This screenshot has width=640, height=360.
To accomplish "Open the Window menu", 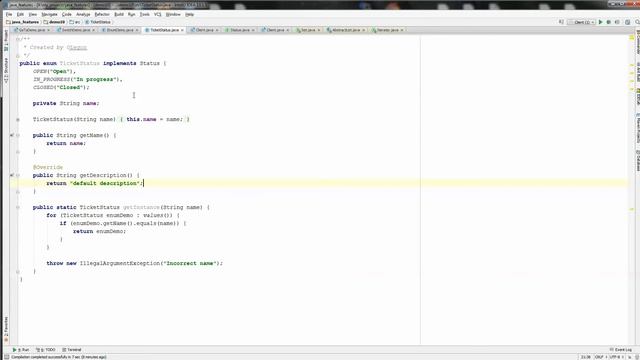I will point(173,14).
